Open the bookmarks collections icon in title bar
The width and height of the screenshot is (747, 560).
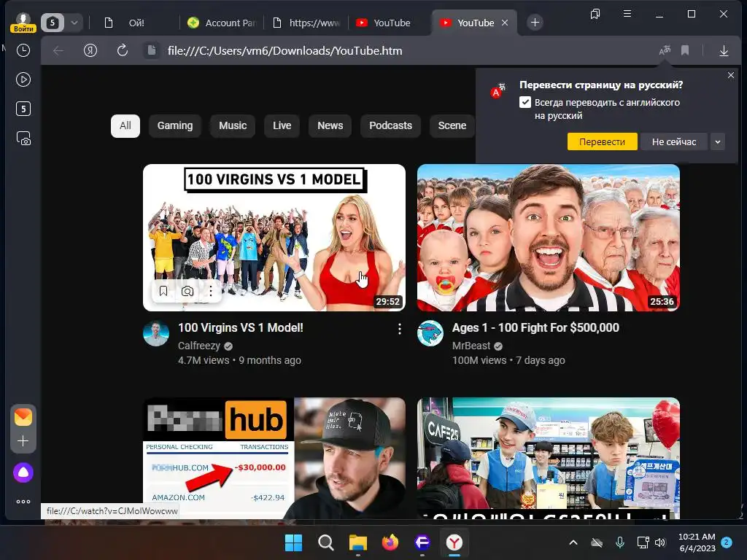point(595,15)
